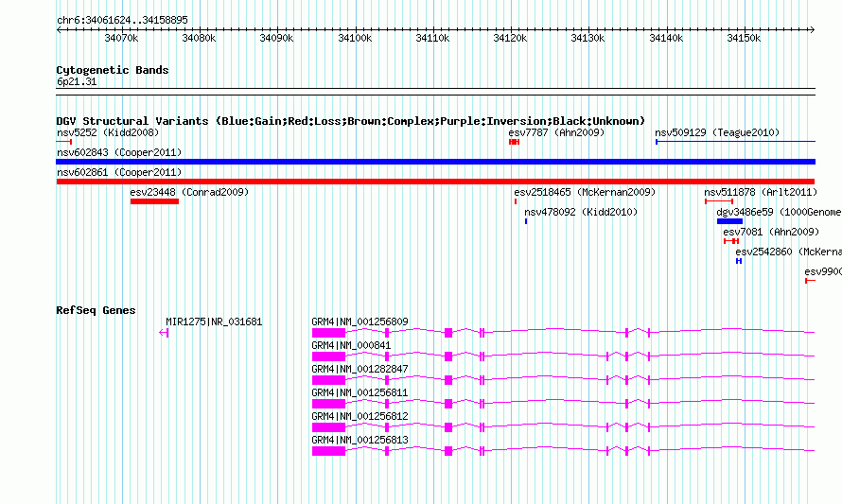Click the 6p21.31 cytogenetic band label
This screenshot has width=842, height=504.
tap(77, 81)
